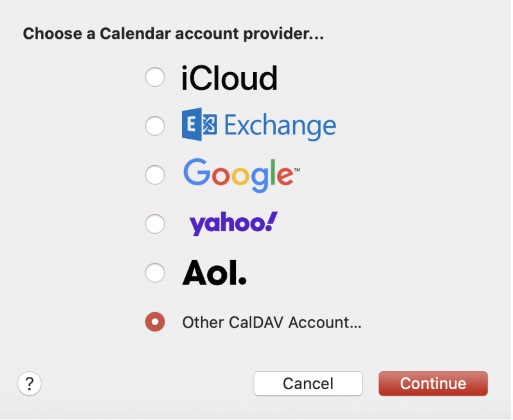The width and height of the screenshot is (513, 420).
Task: Click the Google logo
Action: coord(239,175)
